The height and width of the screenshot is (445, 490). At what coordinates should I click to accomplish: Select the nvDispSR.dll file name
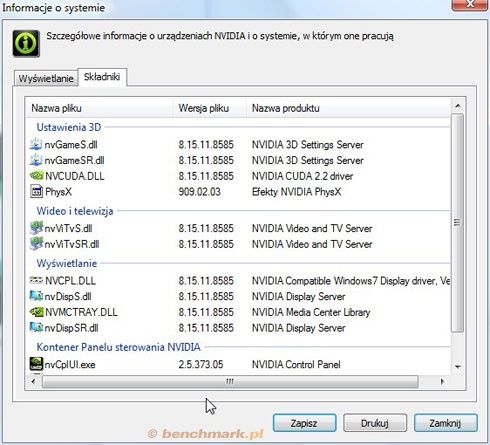71,328
